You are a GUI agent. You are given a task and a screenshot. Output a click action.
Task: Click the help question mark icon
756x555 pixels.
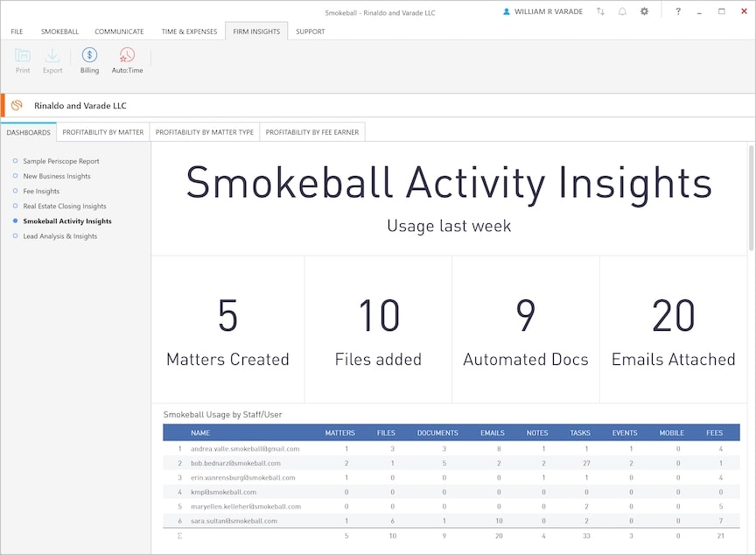(x=678, y=11)
